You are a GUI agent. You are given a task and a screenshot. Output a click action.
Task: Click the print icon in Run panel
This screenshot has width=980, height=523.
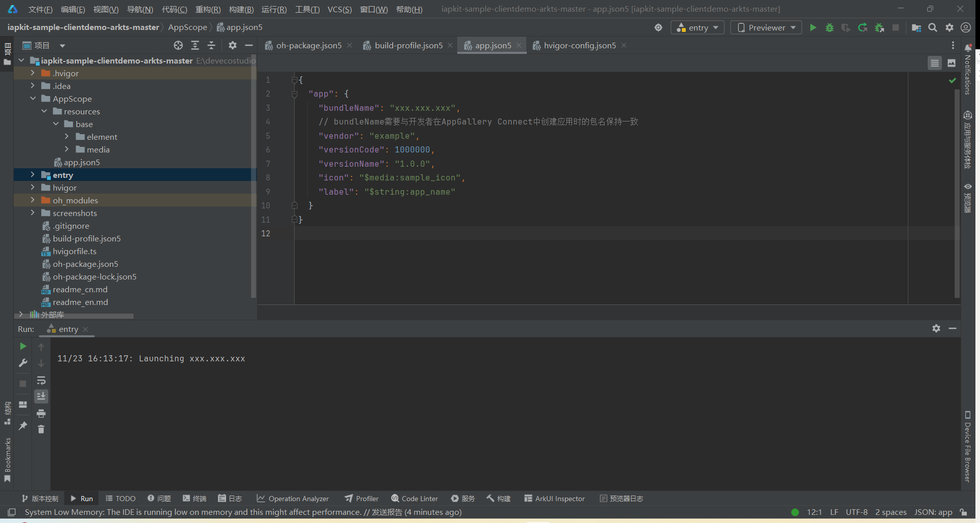(x=41, y=413)
